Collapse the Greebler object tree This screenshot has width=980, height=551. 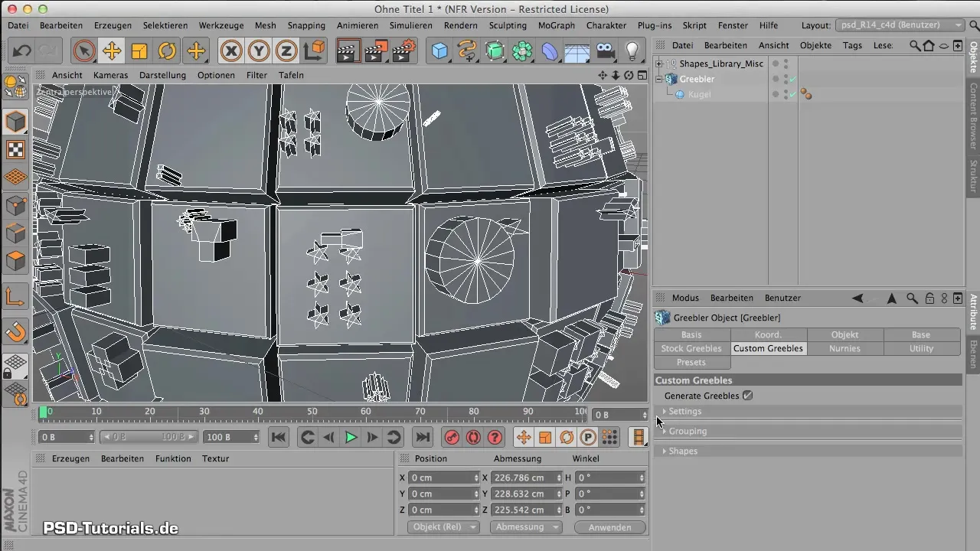click(x=659, y=79)
